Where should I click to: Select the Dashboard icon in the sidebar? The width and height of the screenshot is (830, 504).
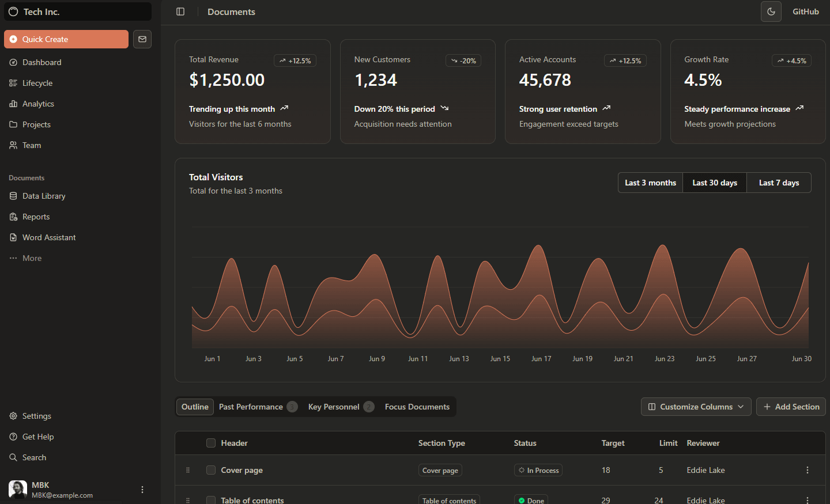coord(13,62)
